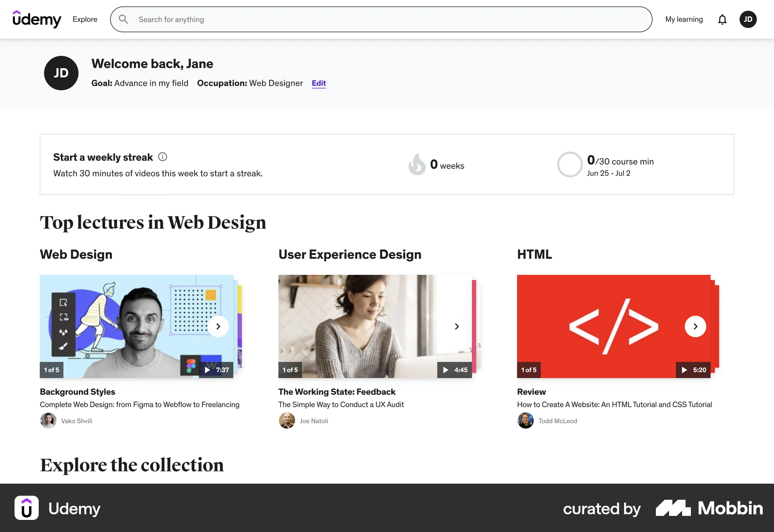
Task: Edit your goal and occupation
Action: pos(318,83)
